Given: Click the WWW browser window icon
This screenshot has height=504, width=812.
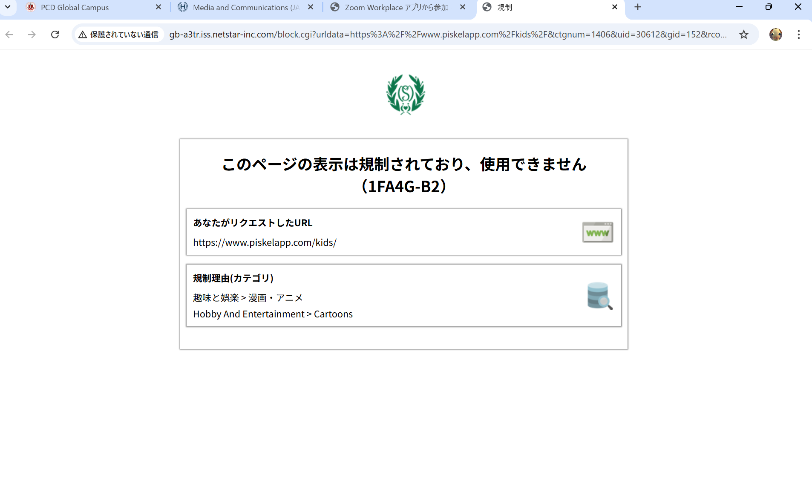Looking at the screenshot, I should coord(597,232).
